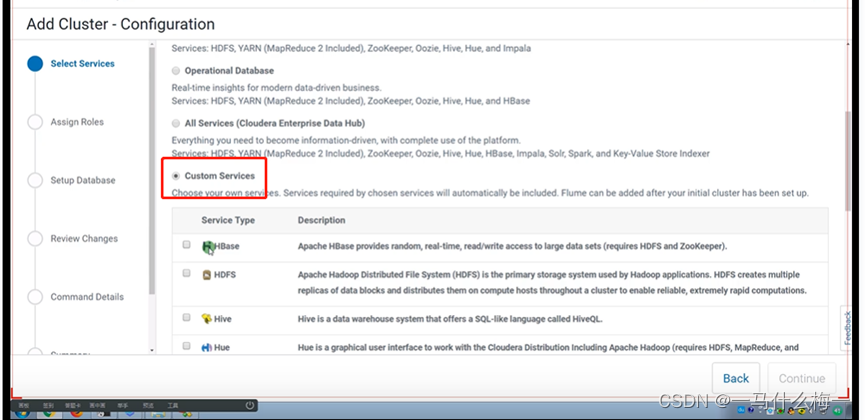The width and height of the screenshot is (865, 420).
Task: Jump to the Setup Database step
Action: pos(83,180)
